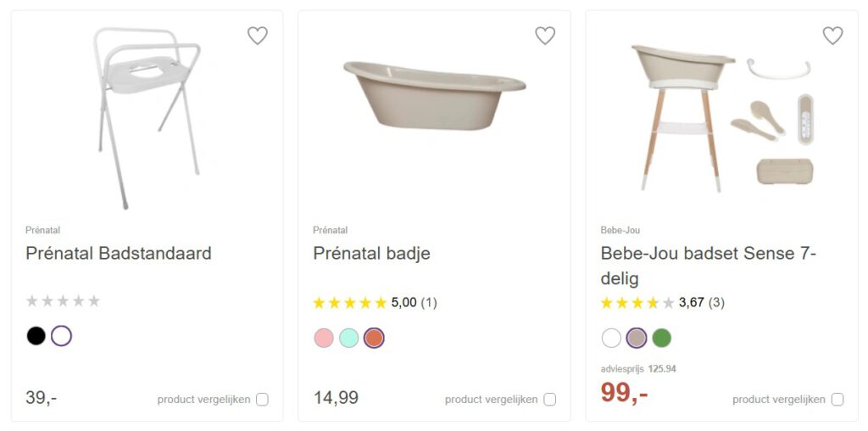Favorite the Bebe-Jou badset Sense with heart

tap(832, 36)
